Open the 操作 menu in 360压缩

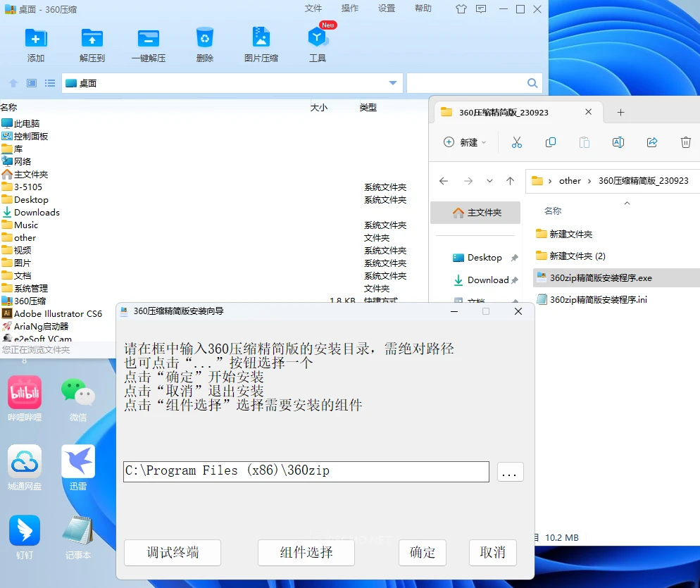click(350, 8)
